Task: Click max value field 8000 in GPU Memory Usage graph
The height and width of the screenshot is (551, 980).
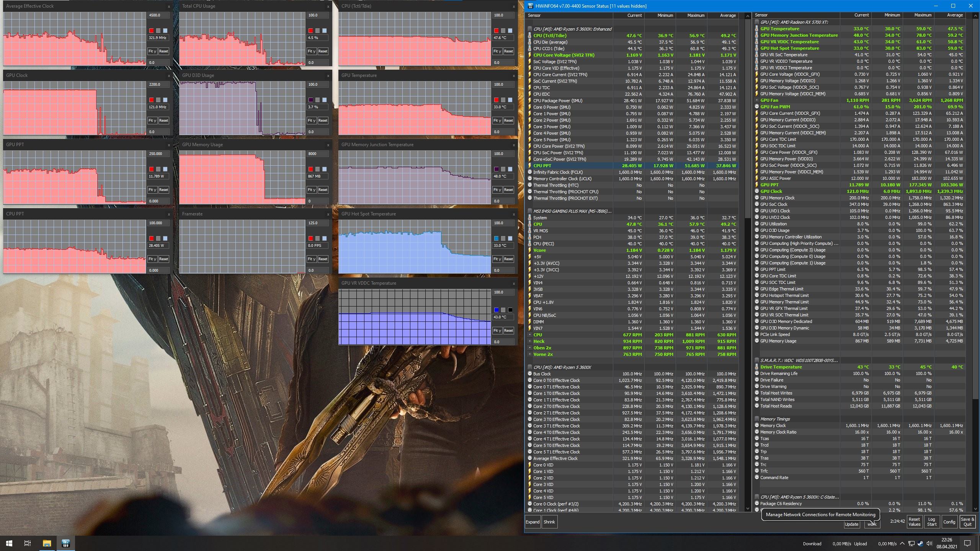Action: click(317, 154)
